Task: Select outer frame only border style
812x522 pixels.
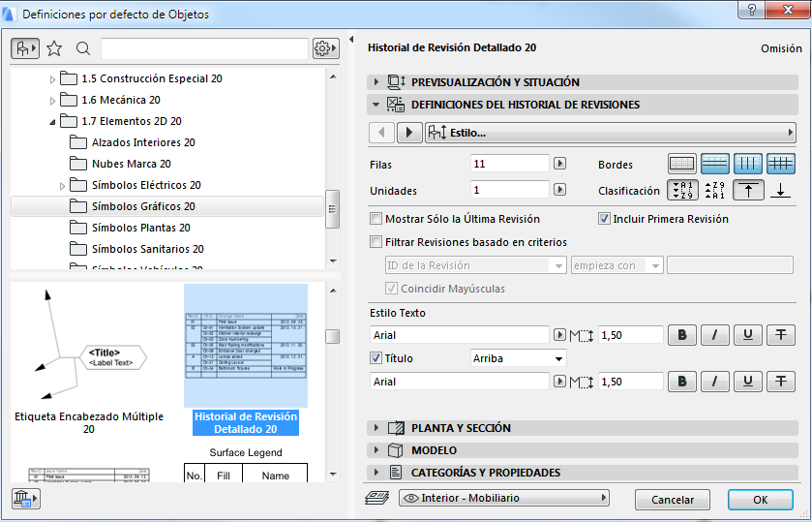Action: (682, 165)
